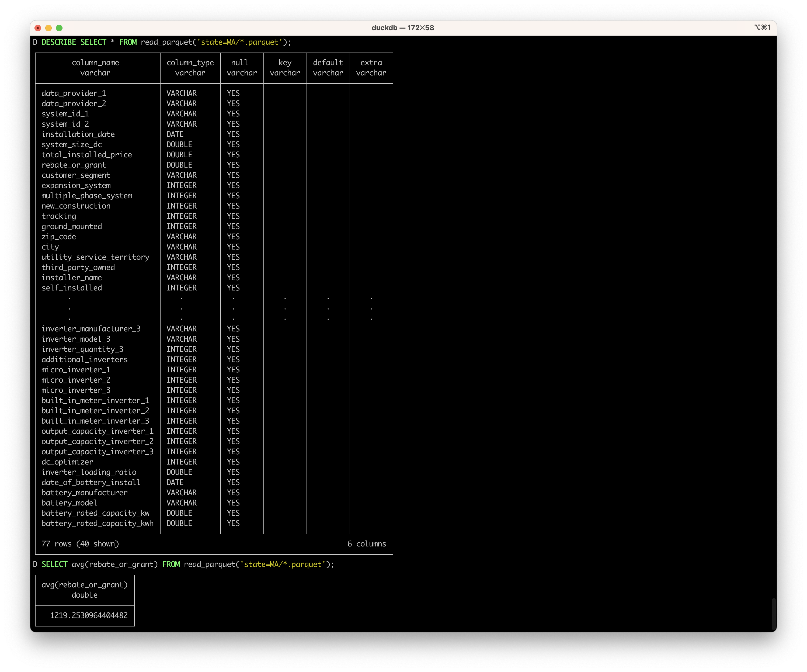Screen dimensions: 807x672
Task: Click the extra varchar column header
Action: [x=371, y=68]
